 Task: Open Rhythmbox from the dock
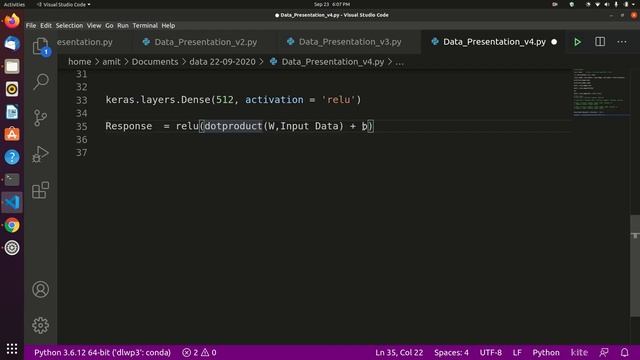pos(12,89)
